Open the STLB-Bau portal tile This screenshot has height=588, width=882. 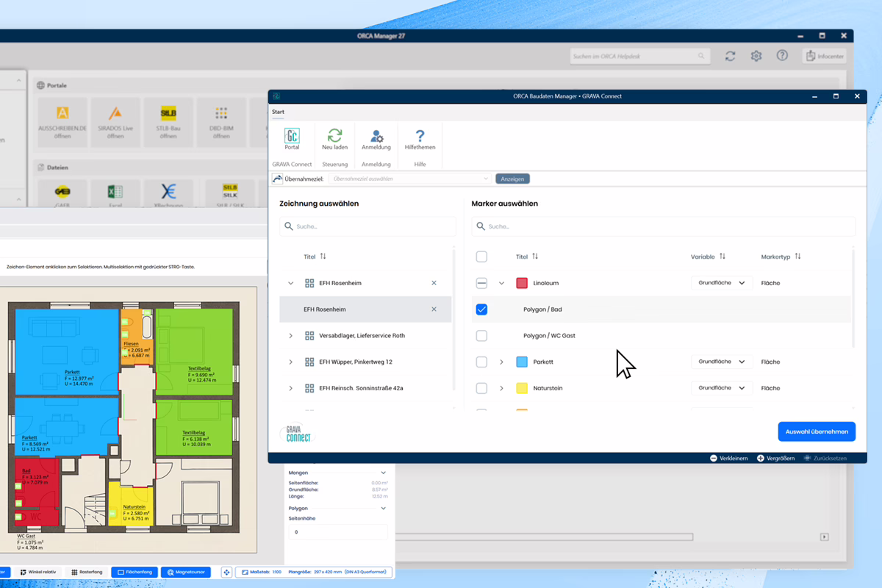click(168, 118)
